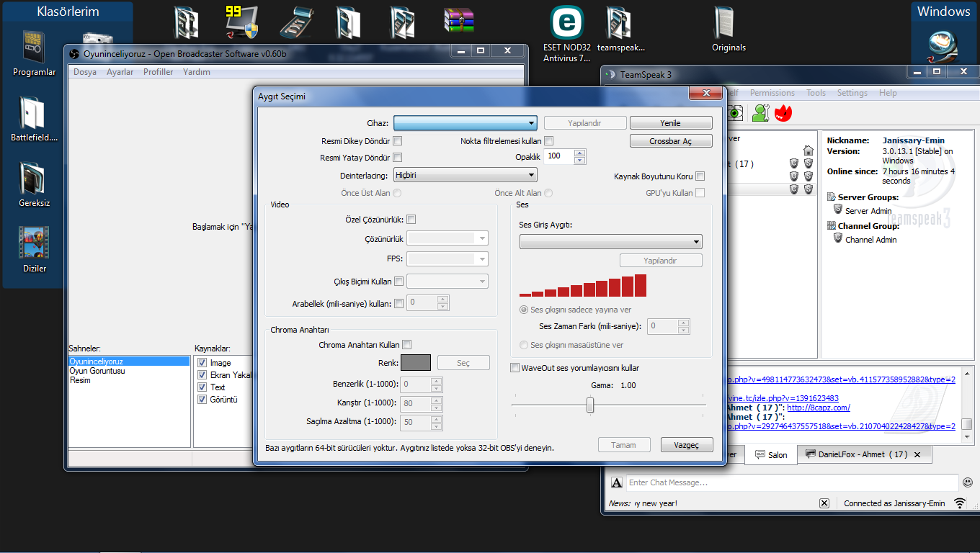The image size is (980, 553).
Task: Click the Opaklık value field showing 100
Action: tap(559, 156)
